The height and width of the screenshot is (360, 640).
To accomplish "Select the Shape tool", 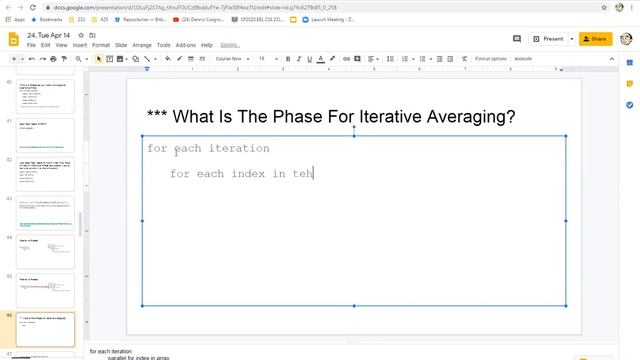I will 136,59.
